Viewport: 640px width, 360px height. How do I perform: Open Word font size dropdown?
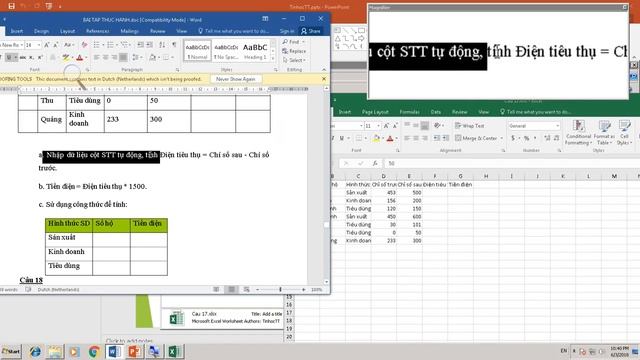tap(39, 45)
